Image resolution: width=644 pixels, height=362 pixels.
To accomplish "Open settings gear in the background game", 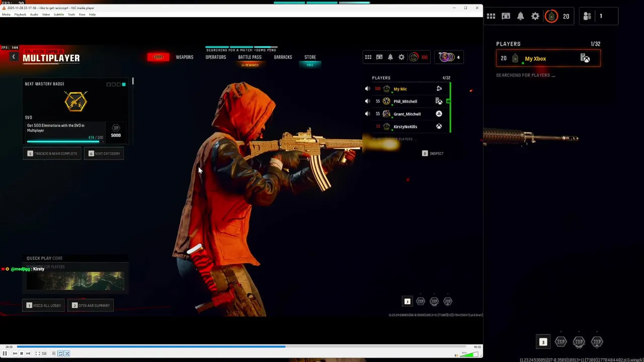I will coord(535,17).
